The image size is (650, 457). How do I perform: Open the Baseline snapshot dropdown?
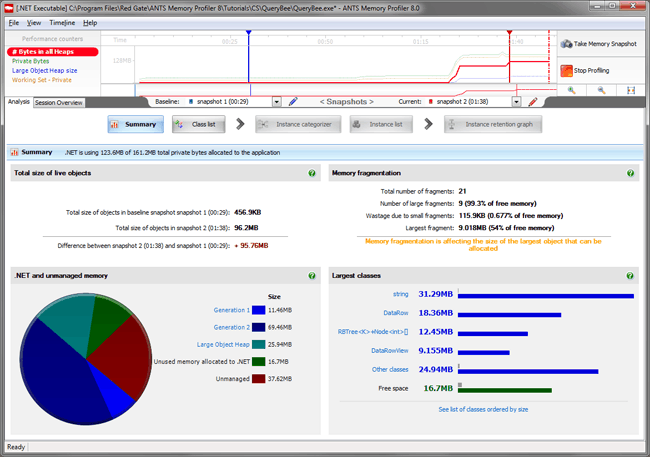[x=277, y=102]
